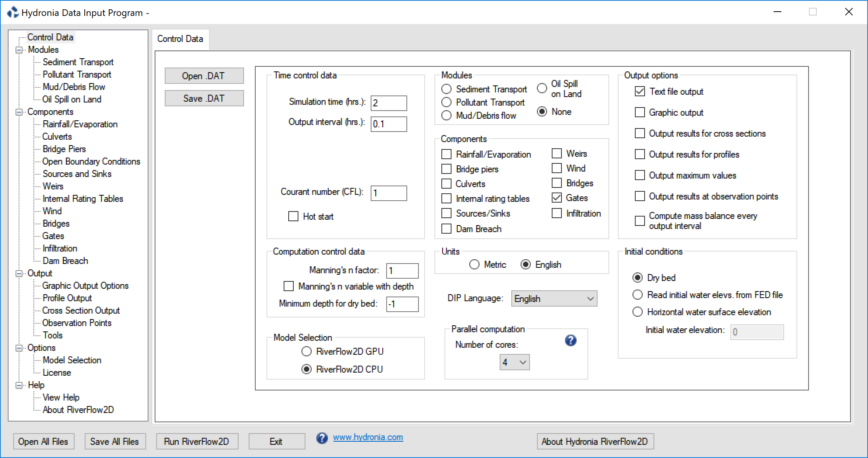Click the Courant number CFL field
The image size is (868, 458).
point(389,193)
